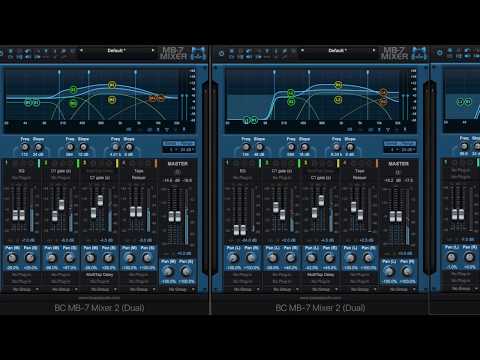Click lower green band node in left graph
The height and width of the screenshot is (360, 480).
tap(73, 104)
